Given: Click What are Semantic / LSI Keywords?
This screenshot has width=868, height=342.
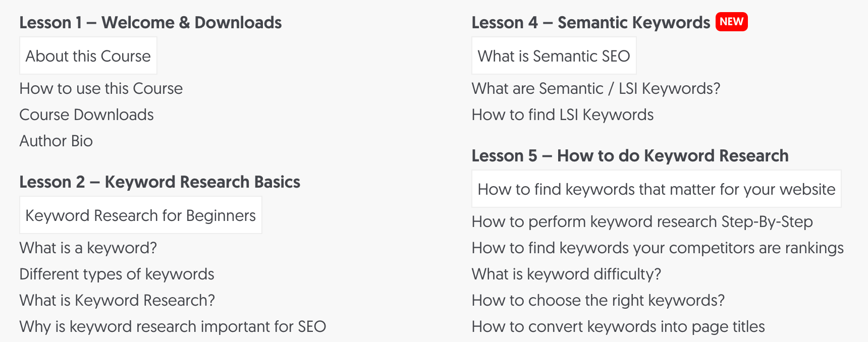Looking at the screenshot, I should click(595, 89).
